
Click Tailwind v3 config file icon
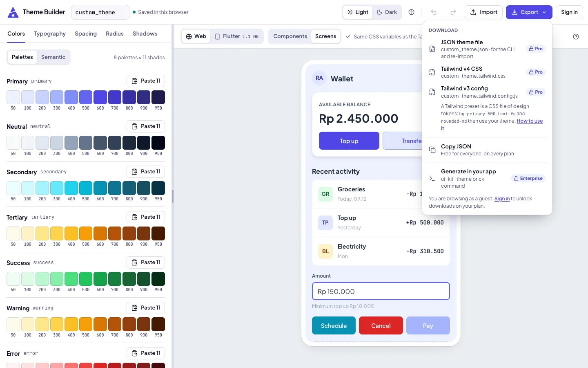(432, 92)
